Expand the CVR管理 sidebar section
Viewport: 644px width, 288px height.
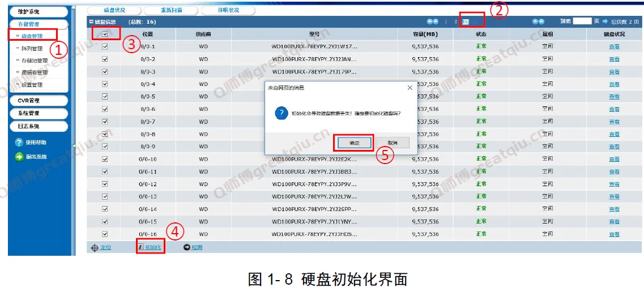(37, 101)
